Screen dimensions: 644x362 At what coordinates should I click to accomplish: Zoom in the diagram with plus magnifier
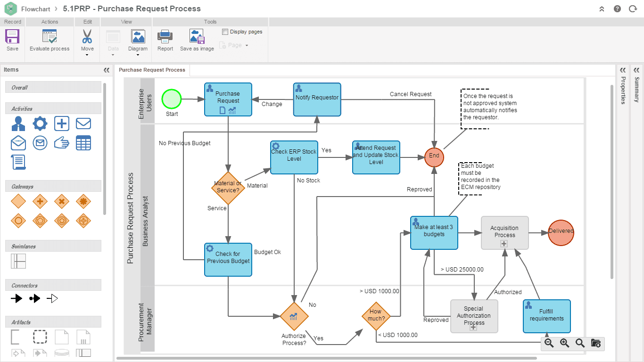pos(564,343)
